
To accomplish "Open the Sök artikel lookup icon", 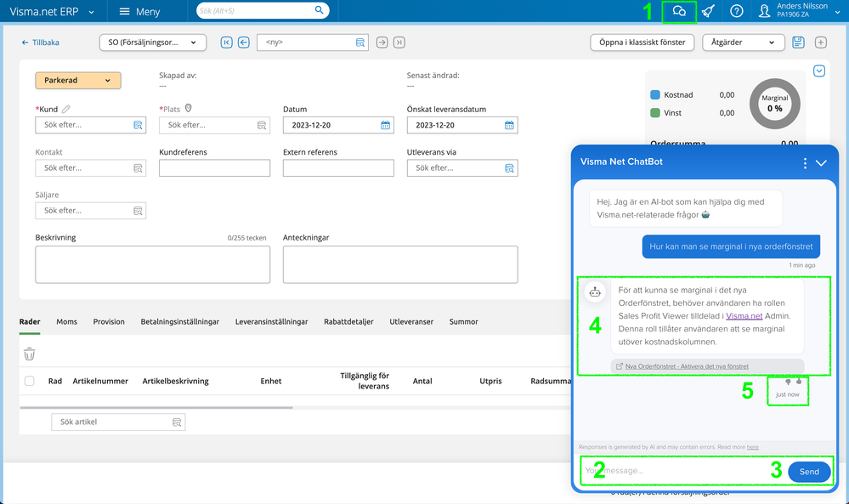I will tap(177, 422).
